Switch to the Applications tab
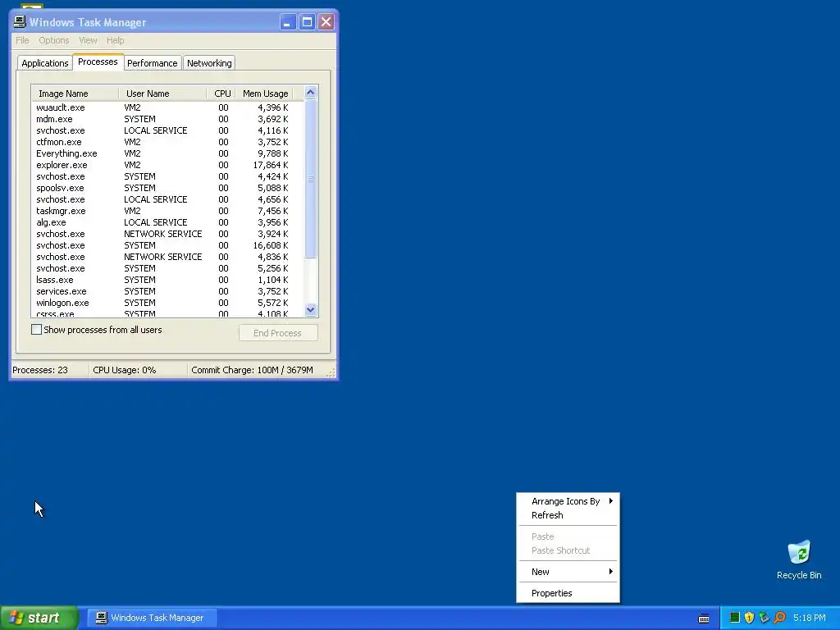840x630 pixels. 45,63
